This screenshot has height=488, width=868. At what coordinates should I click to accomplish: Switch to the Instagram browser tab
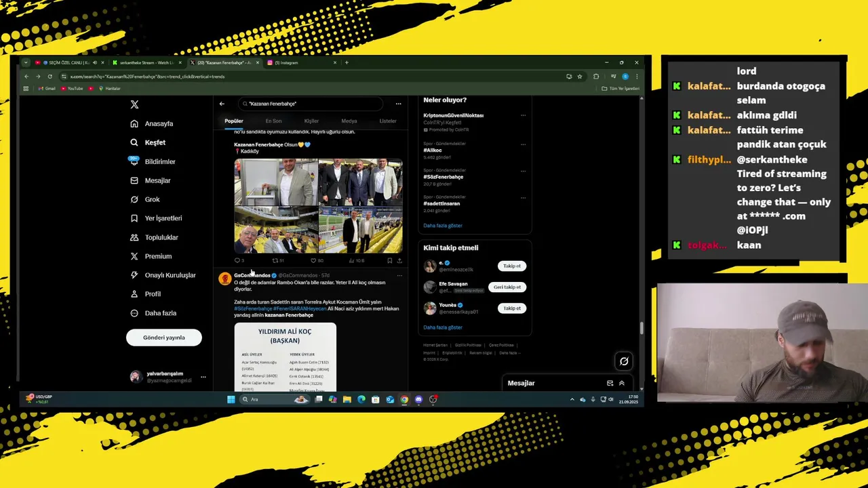pyautogui.click(x=302, y=62)
